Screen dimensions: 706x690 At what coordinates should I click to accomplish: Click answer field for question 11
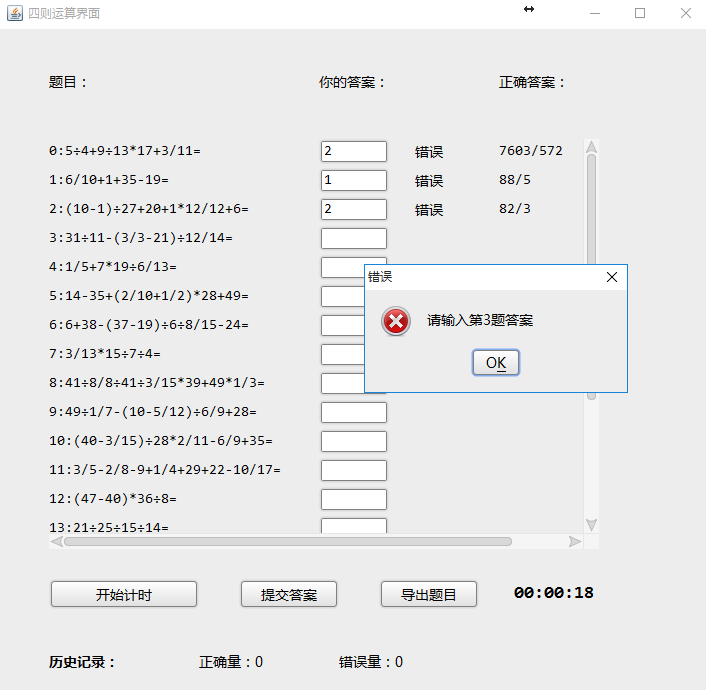[x=354, y=470]
